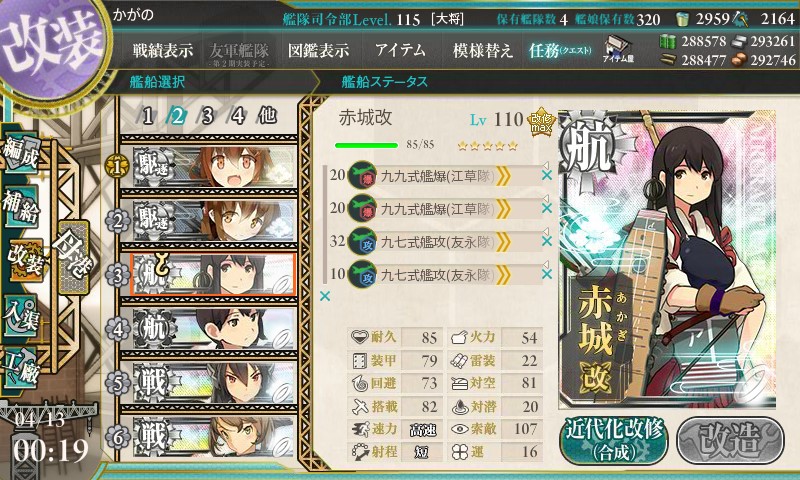Viewport: 800px width, 480px height.
Task: Return to 母港 home port icon
Action: tap(74, 257)
